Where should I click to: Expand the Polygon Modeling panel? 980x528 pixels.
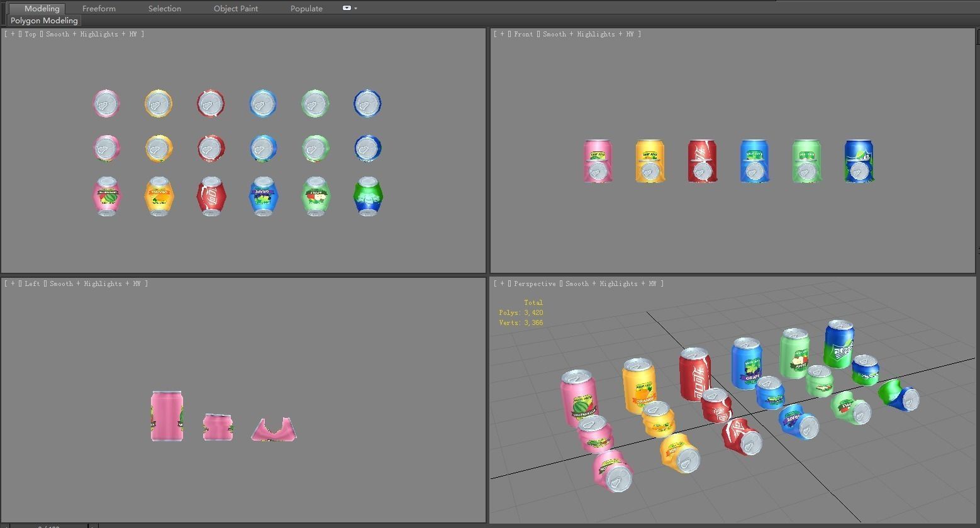tap(44, 20)
